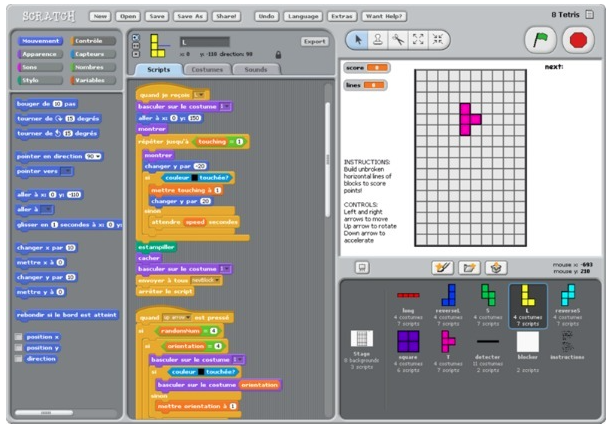
Task: Switch to the Sounds tab
Action: (256, 70)
